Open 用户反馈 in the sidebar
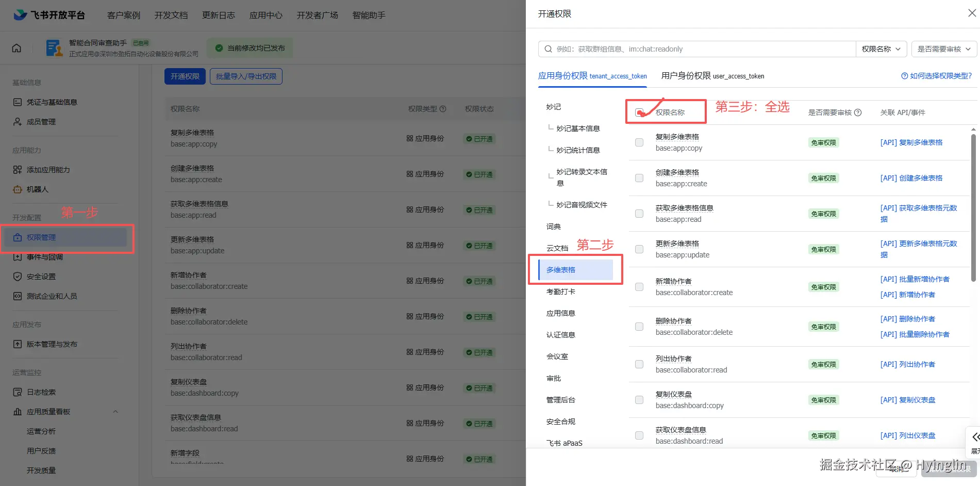Image resolution: width=980 pixels, height=486 pixels. 41,451
